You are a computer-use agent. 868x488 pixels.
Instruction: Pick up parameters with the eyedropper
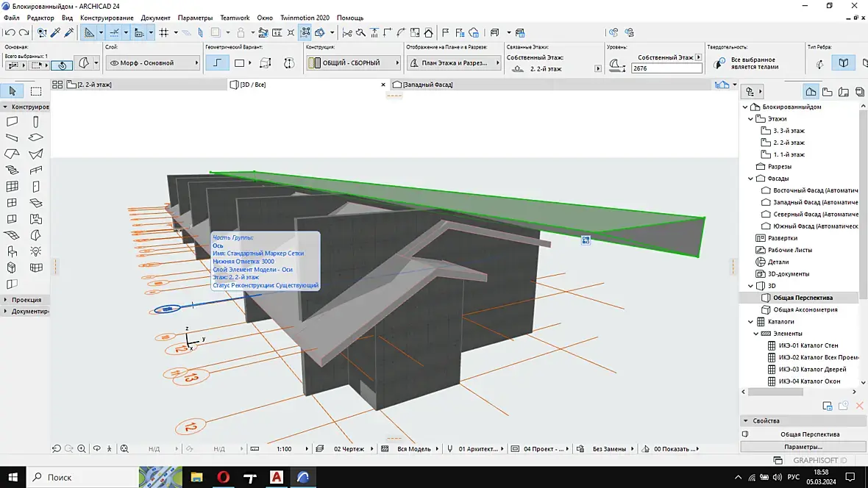[x=55, y=32]
